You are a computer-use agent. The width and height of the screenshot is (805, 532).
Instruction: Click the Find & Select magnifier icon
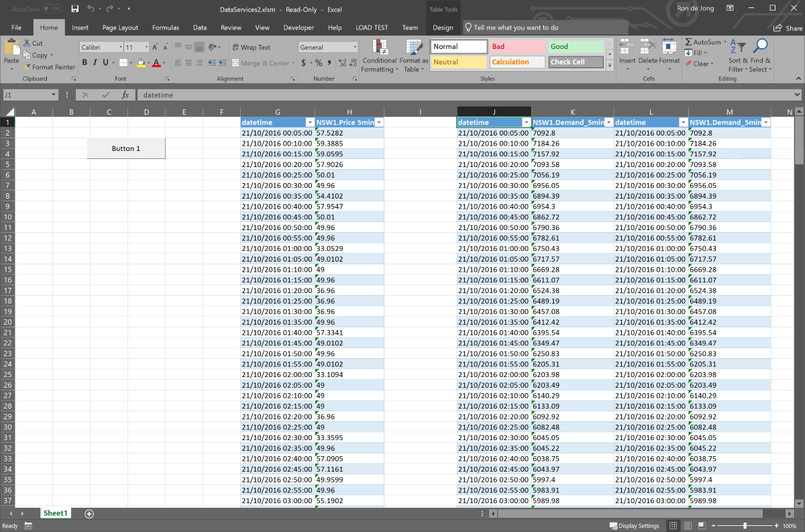[x=760, y=46]
